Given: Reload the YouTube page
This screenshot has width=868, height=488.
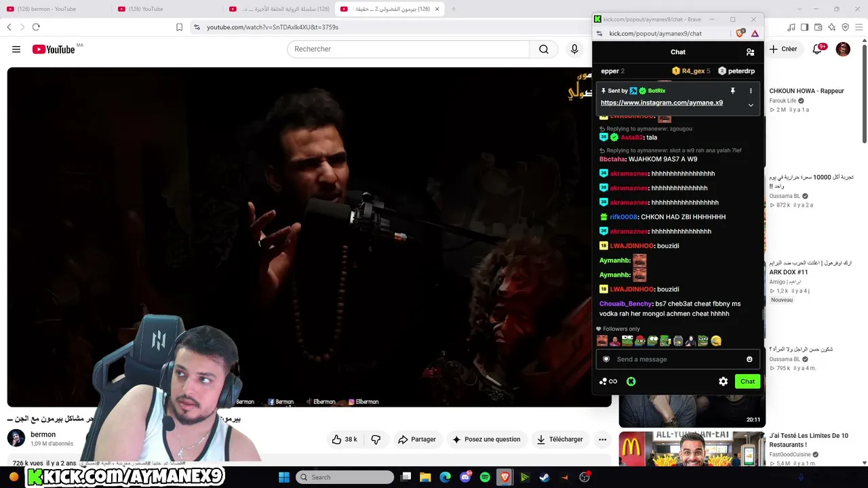Looking at the screenshot, I should (x=36, y=27).
